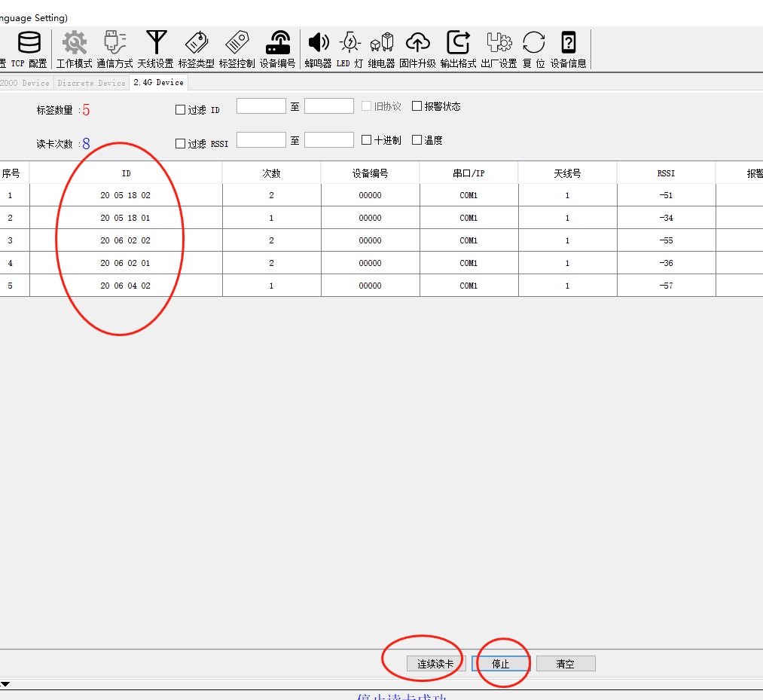Screen dimensions: 763x700
Task: Select table row with ID 20 06 02 01
Action: [126, 264]
